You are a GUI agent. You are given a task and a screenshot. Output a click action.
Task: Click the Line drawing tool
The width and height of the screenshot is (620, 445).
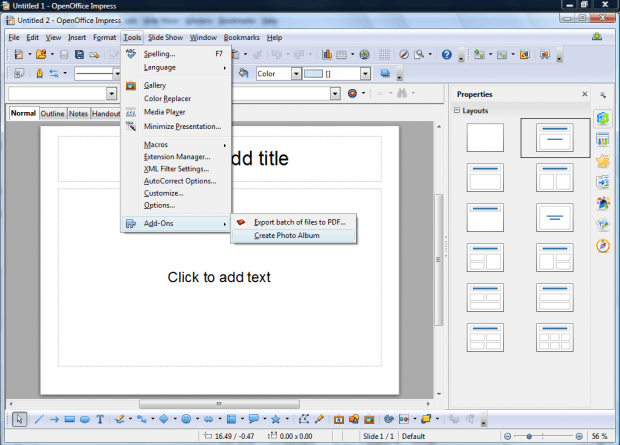tap(39, 419)
